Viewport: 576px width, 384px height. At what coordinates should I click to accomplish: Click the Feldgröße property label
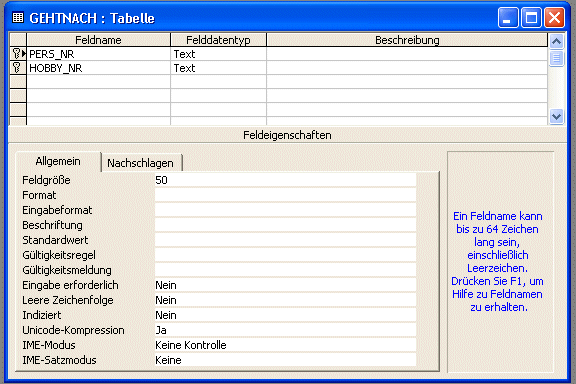pyautogui.click(x=46, y=180)
